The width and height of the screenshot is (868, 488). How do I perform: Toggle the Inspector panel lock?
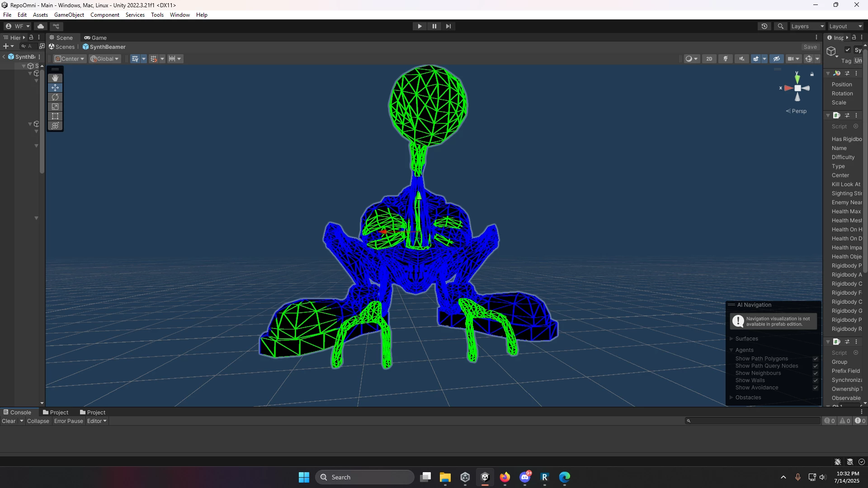(x=854, y=38)
